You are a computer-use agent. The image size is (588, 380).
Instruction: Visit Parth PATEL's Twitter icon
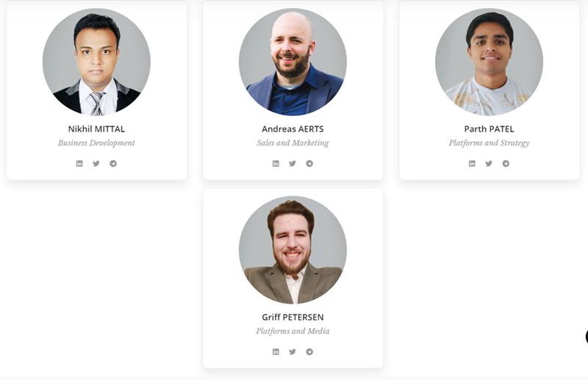pyautogui.click(x=489, y=164)
